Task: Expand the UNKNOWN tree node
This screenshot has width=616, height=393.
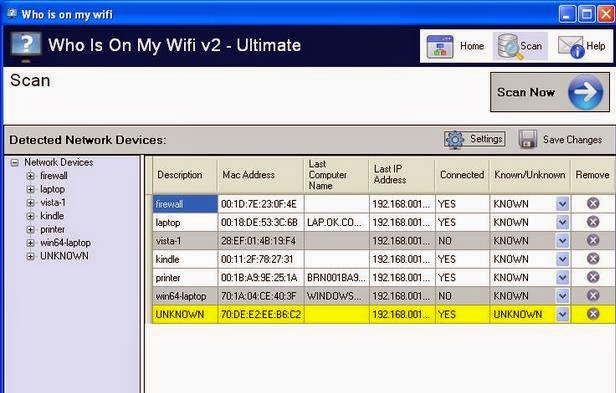Action: click(31, 256)
